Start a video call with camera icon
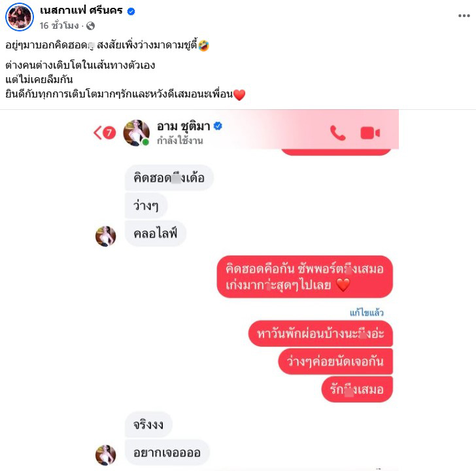 click(370, 133)
